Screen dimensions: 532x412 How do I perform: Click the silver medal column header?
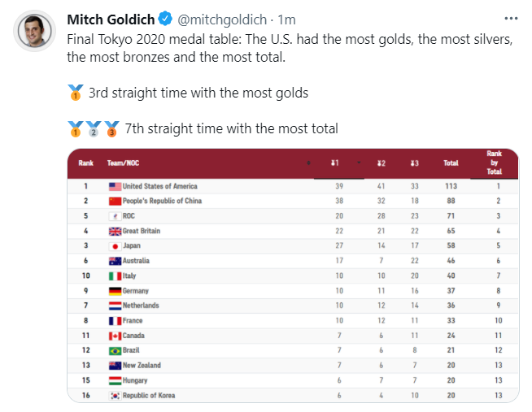381,163
